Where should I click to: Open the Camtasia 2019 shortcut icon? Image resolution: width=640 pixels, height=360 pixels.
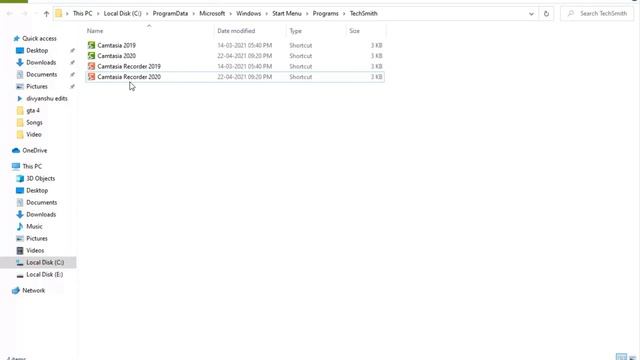(91, 45)
